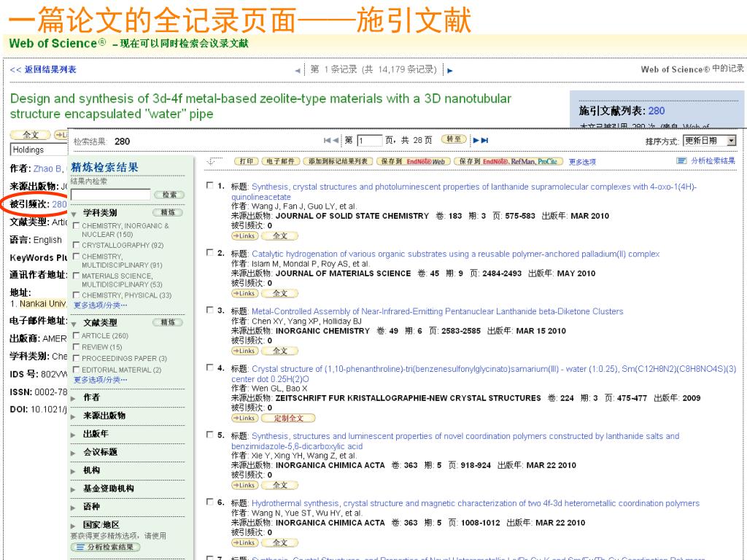Go to the first results page arrow

(327, 140)
